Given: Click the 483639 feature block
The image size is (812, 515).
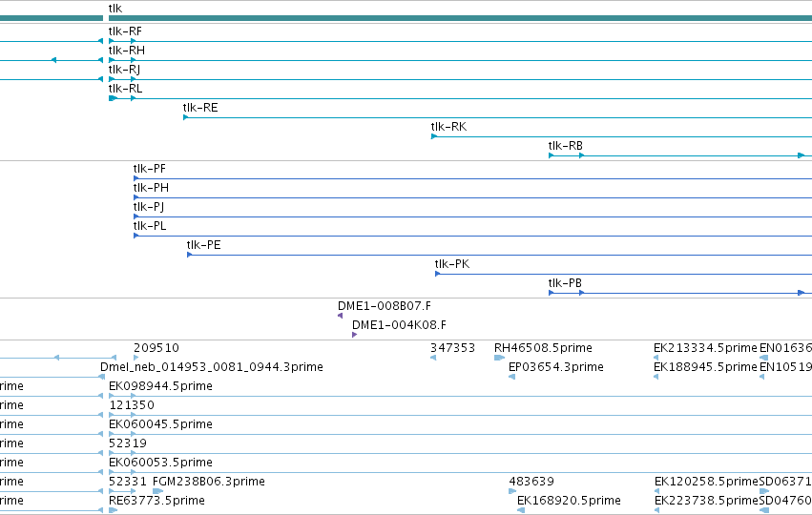Looking at the screenshot, I should click(512, 491).
